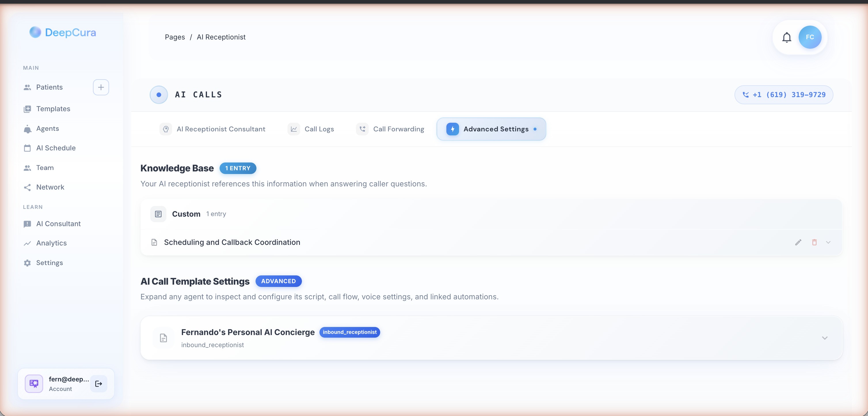Viewport: 868px width, 416px height.
Task: Open the fern@deep... account entry
Action: [x=66, y=384]
